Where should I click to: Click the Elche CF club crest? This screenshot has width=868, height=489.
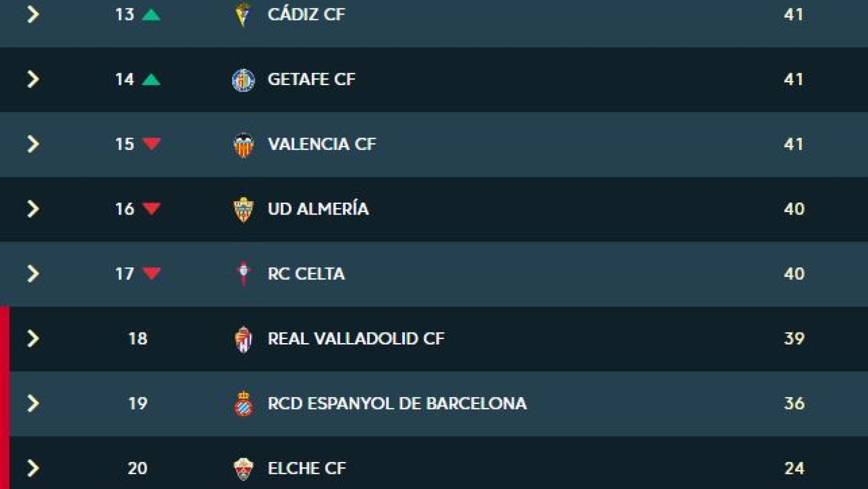[x=243, y=468]
